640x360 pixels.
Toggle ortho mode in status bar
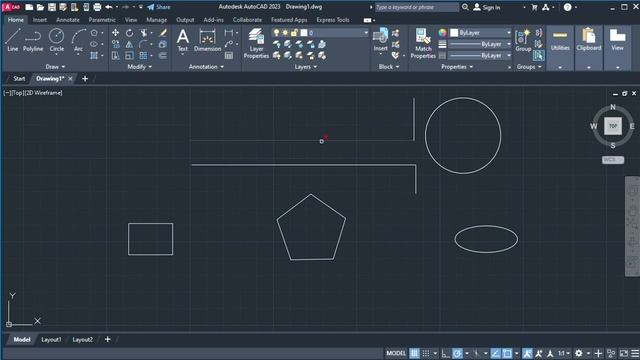click(445, 353)
